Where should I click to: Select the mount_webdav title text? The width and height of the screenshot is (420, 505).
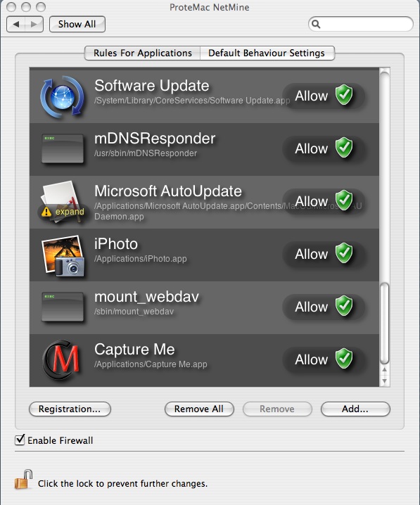(x=146, y=297)
